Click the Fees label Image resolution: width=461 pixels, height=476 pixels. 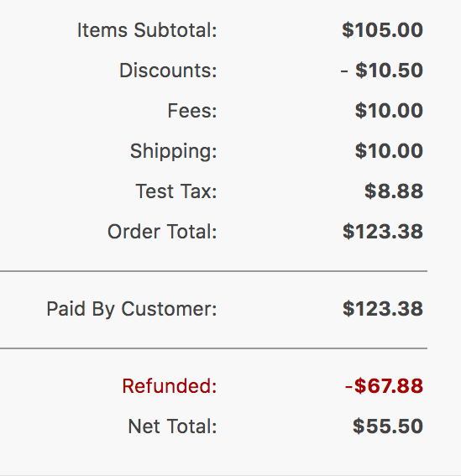pos(192,111)
